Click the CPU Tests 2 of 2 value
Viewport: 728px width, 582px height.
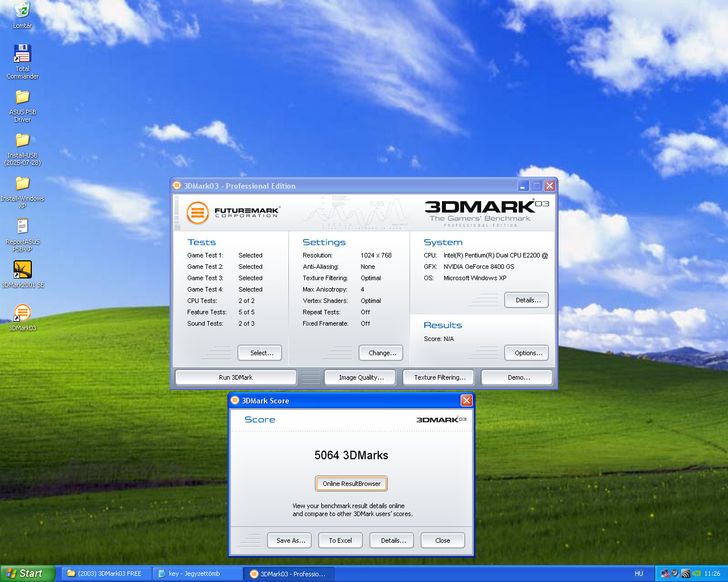[246, 301]
